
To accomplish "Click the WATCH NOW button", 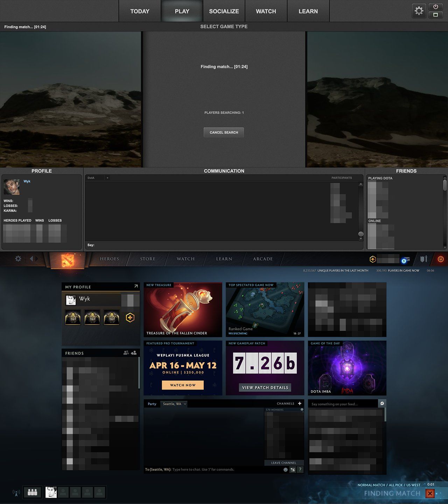I will click(x=183, y=385).
